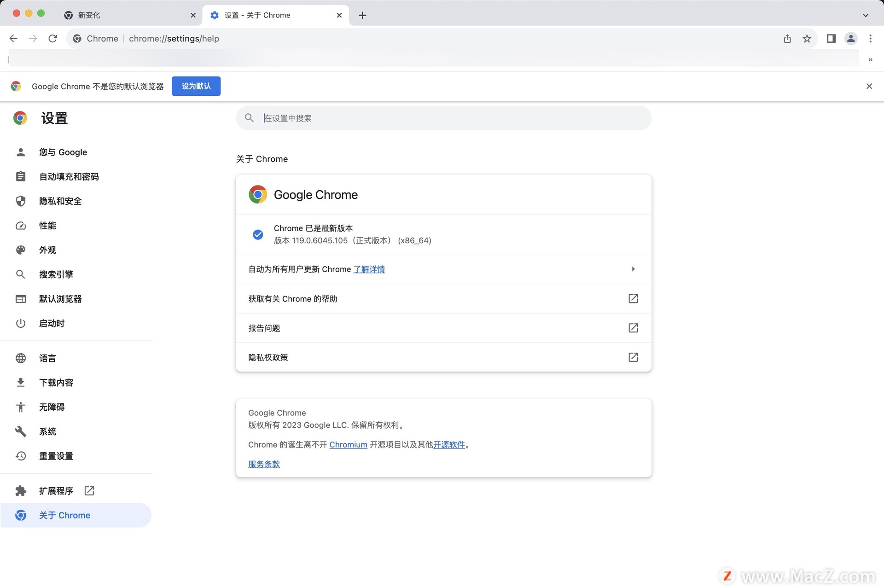Open the tab search dropdown arrow

click(866, 15)
